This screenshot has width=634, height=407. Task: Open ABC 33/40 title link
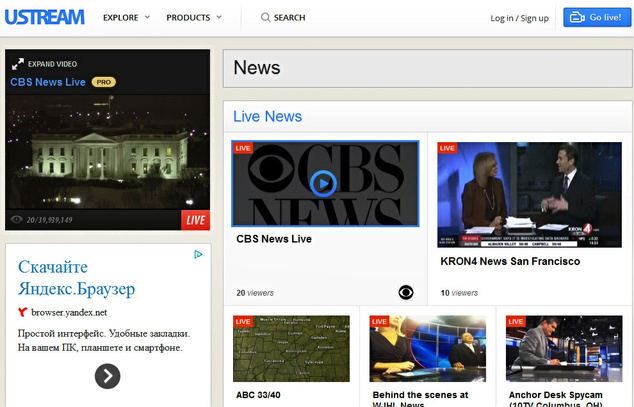258,395
